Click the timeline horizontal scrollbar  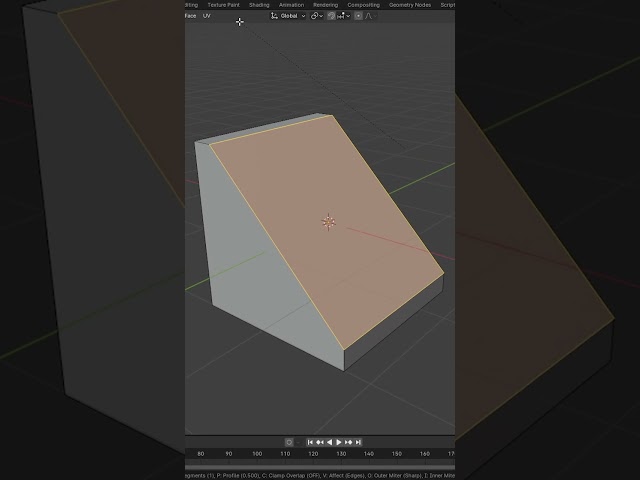pos(320,467)
